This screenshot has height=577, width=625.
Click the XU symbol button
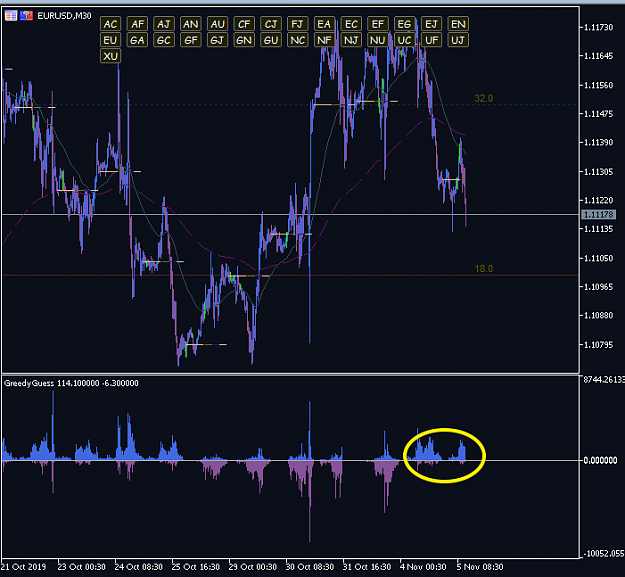[x=110, y=56]
